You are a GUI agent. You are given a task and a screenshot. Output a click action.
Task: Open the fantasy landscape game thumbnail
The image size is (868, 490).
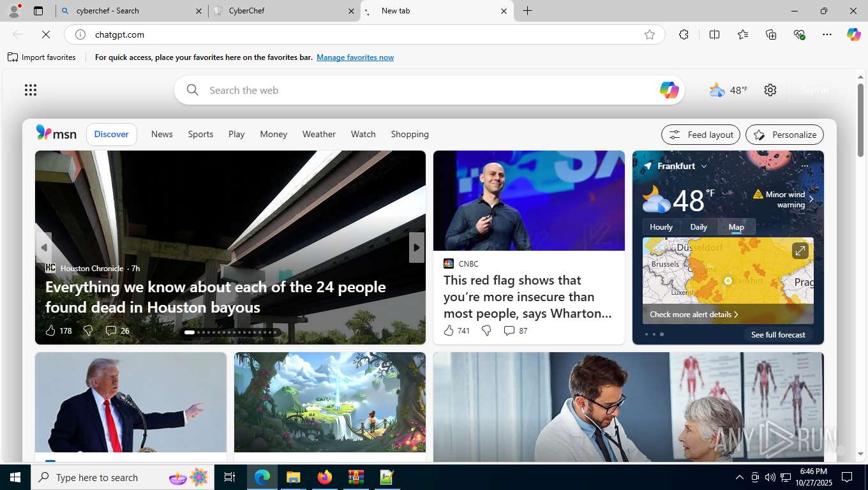pyautogui.click(x=330, y=402)
